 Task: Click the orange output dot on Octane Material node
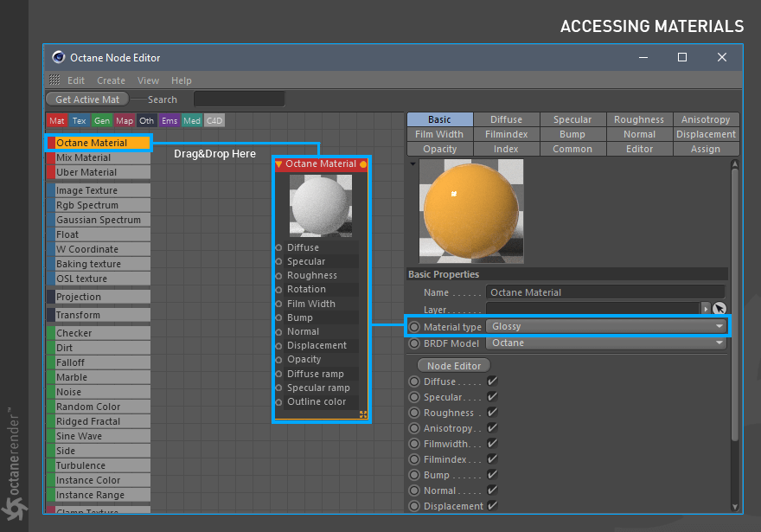[x=363, y=164]
